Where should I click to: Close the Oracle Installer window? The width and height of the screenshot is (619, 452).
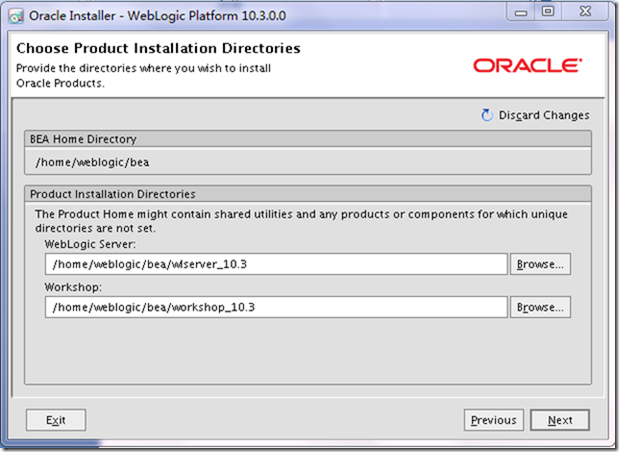pyautogui.click(x=585, y=12)
